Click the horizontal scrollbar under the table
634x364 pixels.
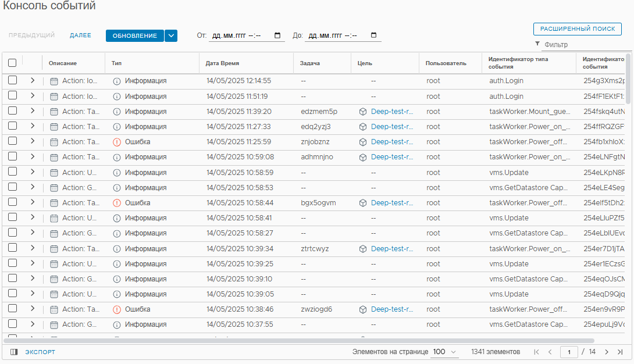[x=298, y=341]
